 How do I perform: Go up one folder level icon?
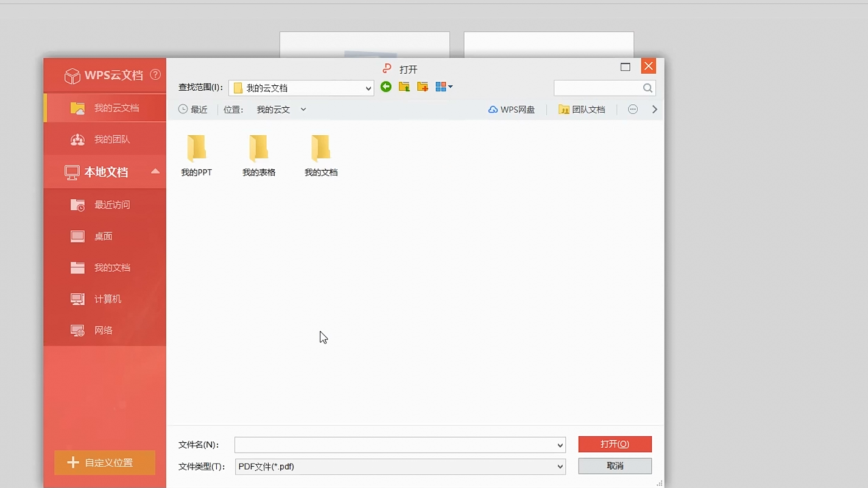404,87
